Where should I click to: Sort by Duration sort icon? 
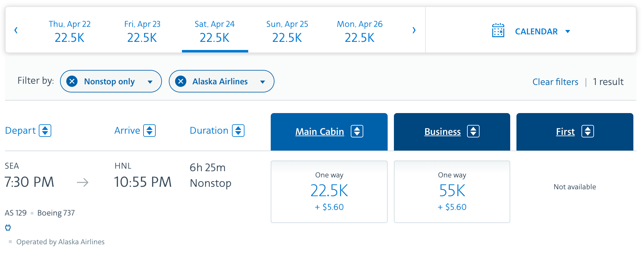[x=238, y=131]
